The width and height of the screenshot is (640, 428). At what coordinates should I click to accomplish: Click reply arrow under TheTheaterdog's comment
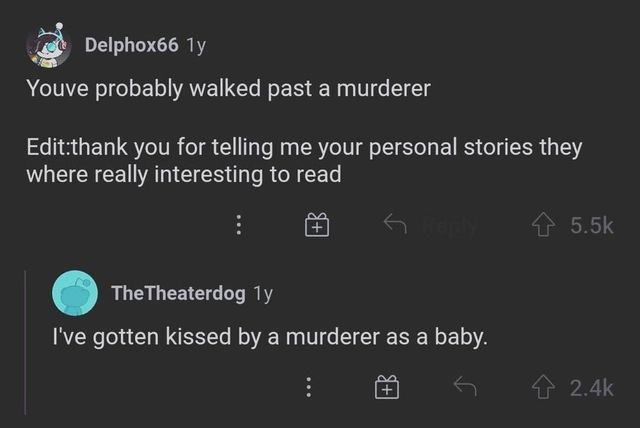click(x=461, y=386)
